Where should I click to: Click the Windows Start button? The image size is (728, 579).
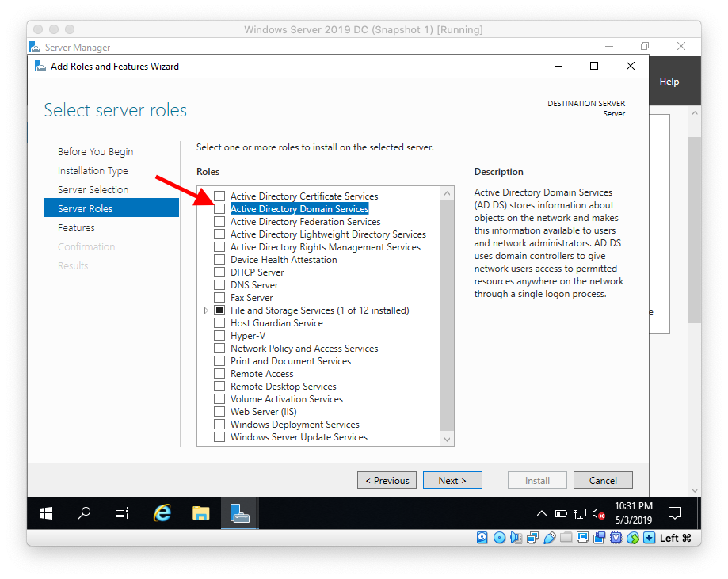(x=45, y=513)
